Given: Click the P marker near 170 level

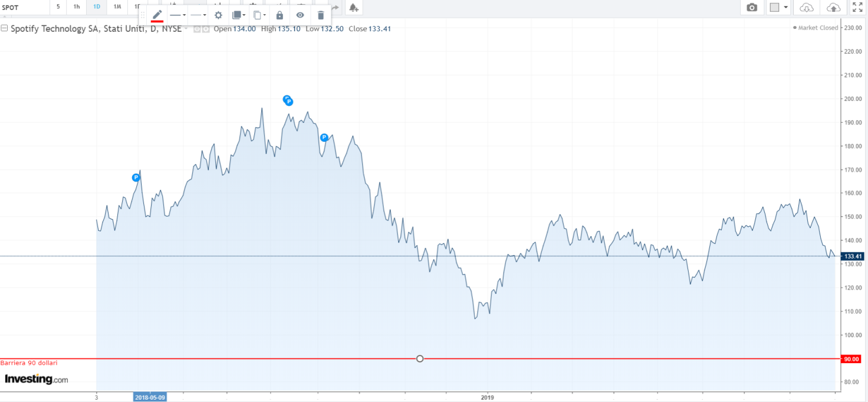Looking at the screenshot, I should tap(136, 177).
